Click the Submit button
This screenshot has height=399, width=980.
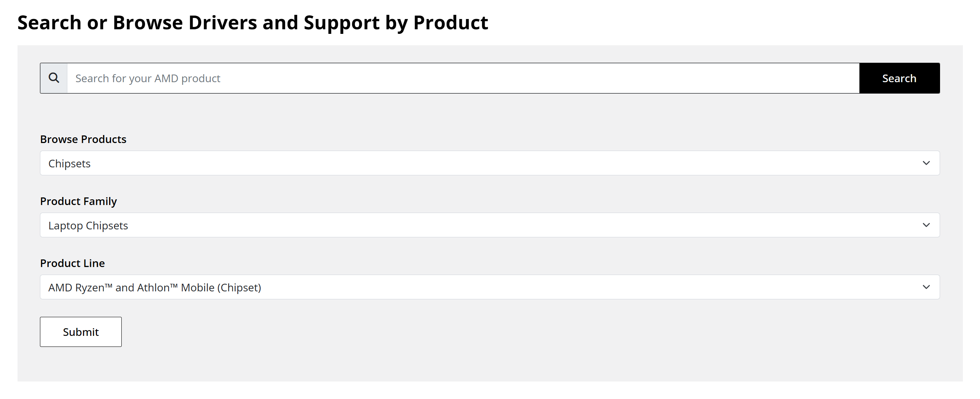pyautogui.click(x=81, y=332)
